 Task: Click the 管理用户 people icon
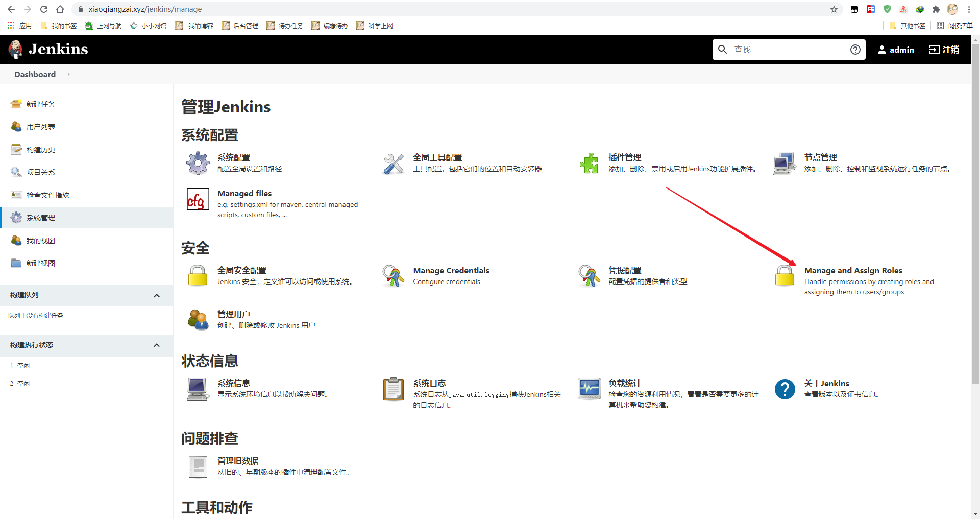pyautogui.click(x=198, y=320)
